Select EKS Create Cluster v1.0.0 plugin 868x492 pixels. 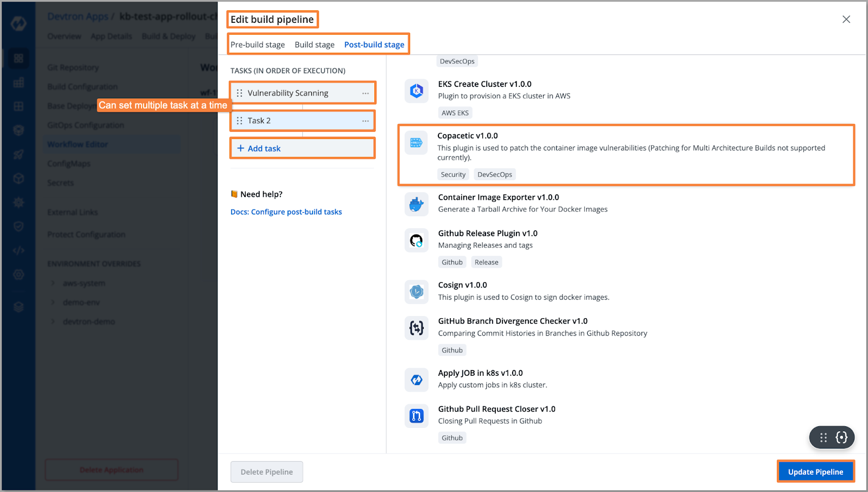(485, 84)
